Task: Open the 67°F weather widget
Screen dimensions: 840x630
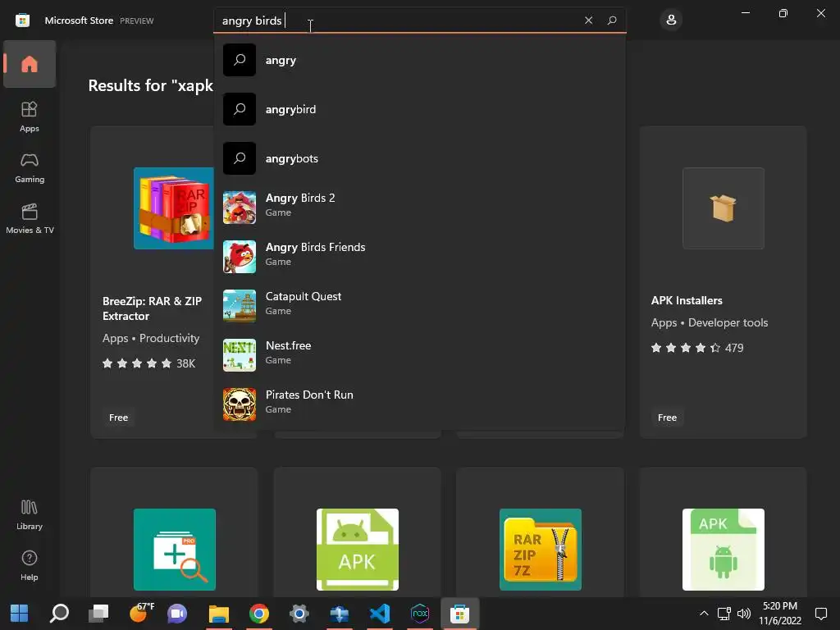Action: [141, 613]
